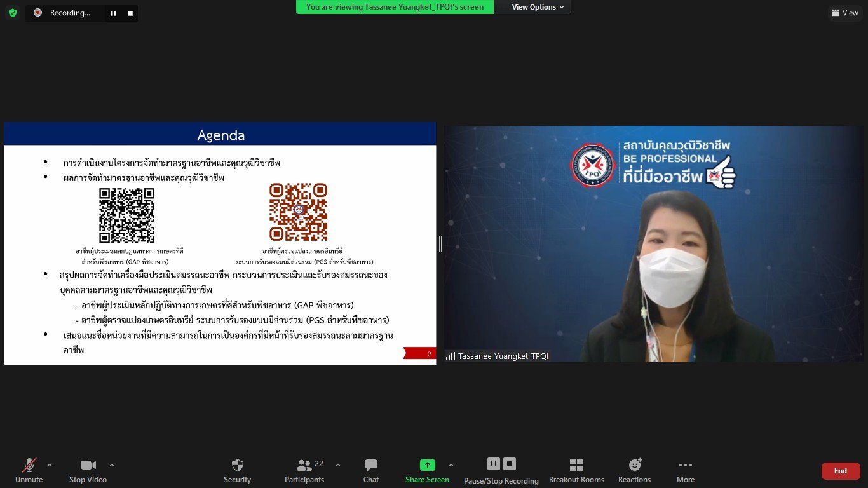Click the red Recording status dot

tap(37, 13)
